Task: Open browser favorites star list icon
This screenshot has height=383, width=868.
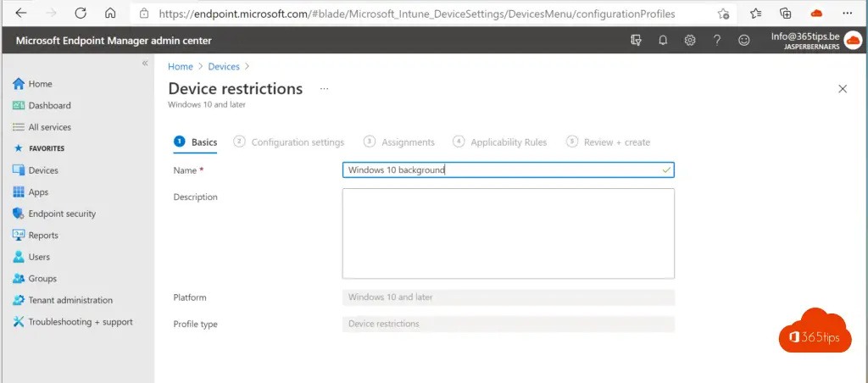Action: 755,14
